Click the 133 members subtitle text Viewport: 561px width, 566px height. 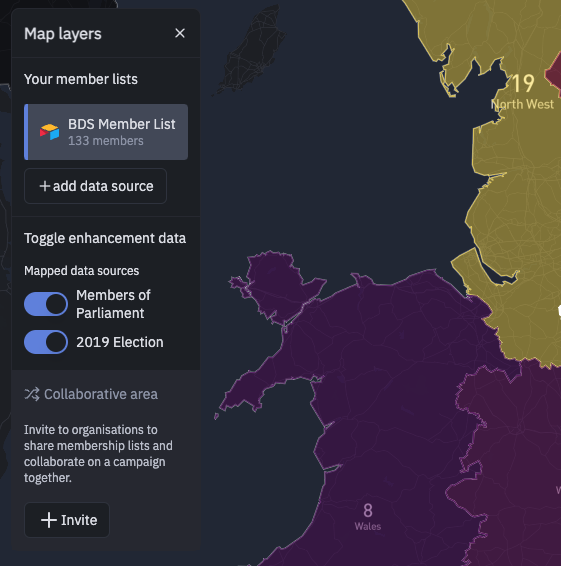[105, 141]
